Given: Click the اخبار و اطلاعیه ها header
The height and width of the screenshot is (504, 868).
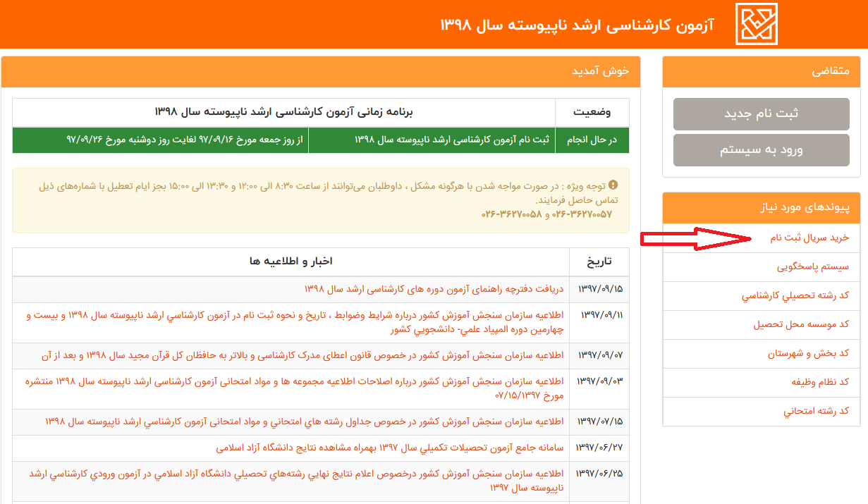Looking at the screenshot, I should (x=291, y=262).
